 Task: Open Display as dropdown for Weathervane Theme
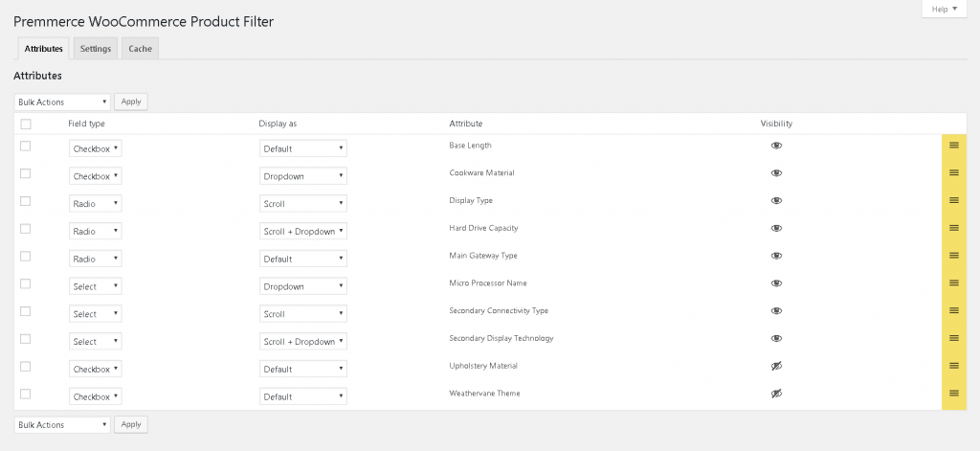pyautogui.click(x=303, y=396)
